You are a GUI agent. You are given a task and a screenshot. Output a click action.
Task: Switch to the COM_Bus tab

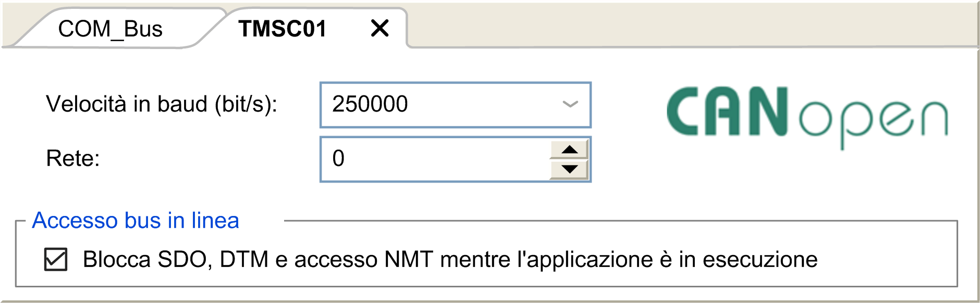click(x=111, y=29)
